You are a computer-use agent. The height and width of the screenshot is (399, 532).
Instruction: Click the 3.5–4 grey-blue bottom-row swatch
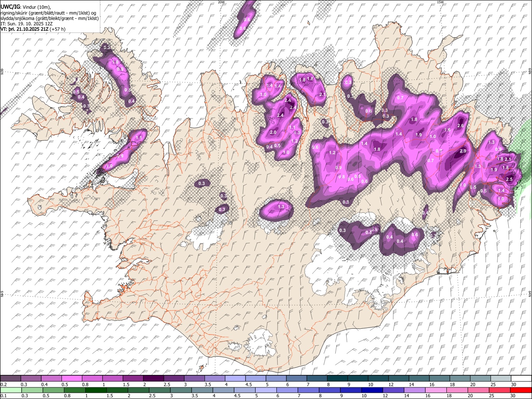click(202, 390)
